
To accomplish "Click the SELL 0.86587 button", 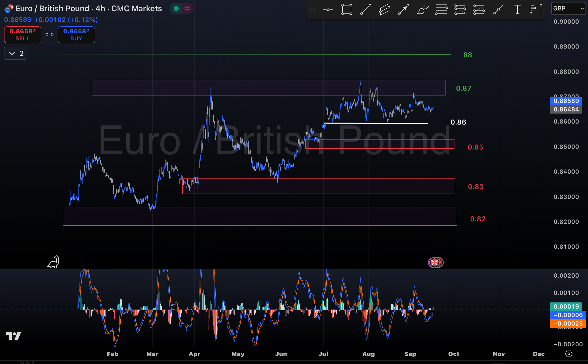I will [x=22, y=35].
